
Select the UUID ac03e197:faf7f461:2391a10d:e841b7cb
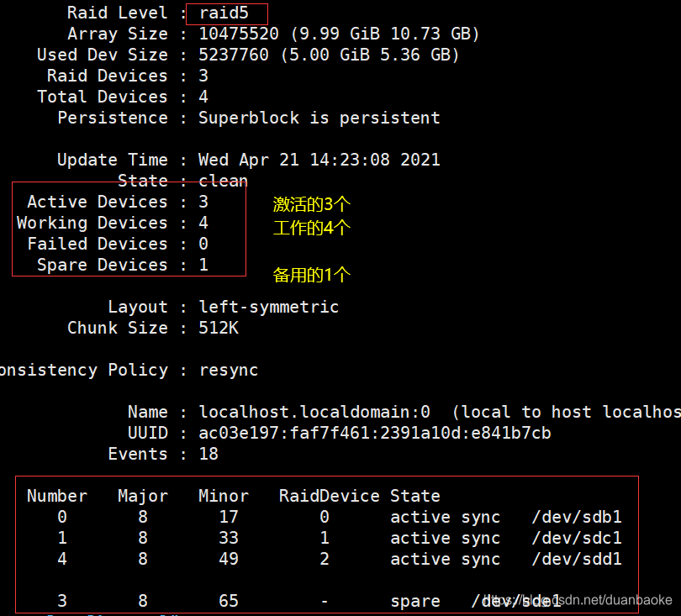coord(375,434)
